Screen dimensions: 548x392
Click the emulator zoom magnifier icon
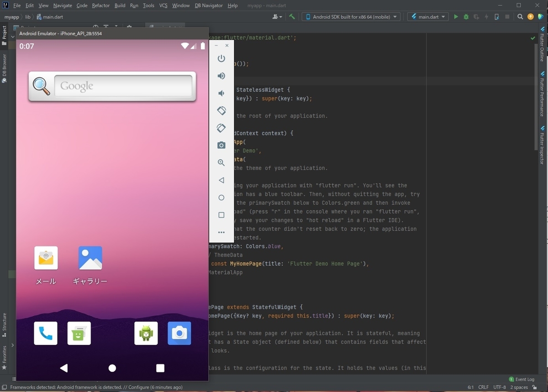click(x=221, y=162)
